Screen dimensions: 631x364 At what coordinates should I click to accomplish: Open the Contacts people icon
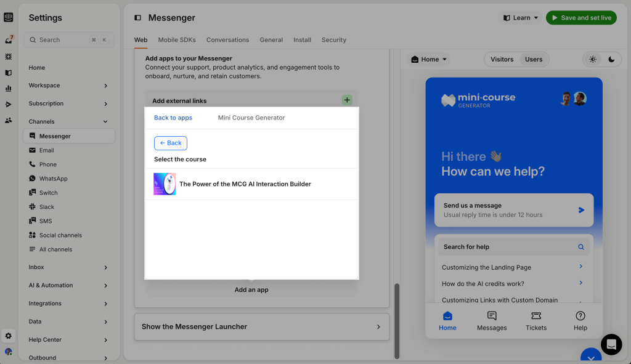tap(8, 120)
